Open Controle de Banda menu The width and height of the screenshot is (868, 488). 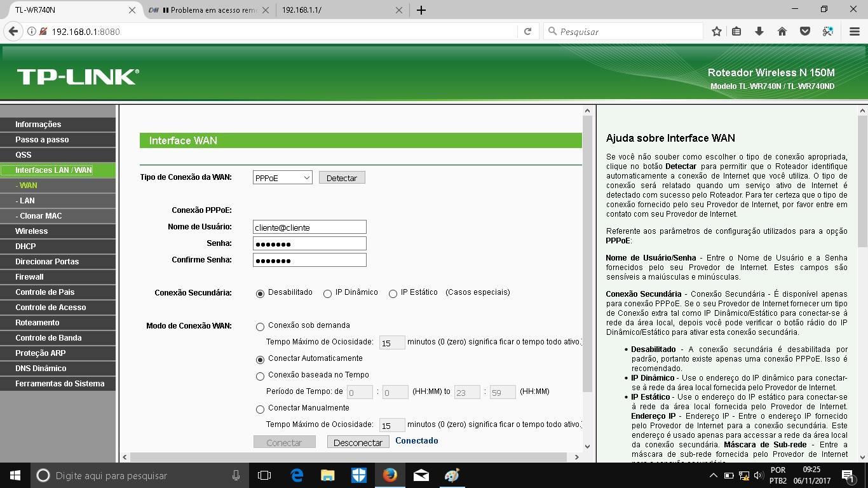click(58, 337)
